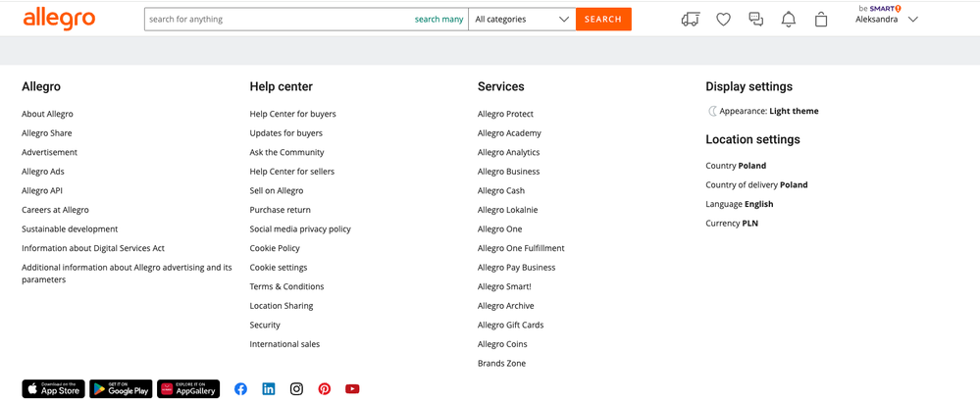Open the delivery truck icon

(x=690, y=20)
